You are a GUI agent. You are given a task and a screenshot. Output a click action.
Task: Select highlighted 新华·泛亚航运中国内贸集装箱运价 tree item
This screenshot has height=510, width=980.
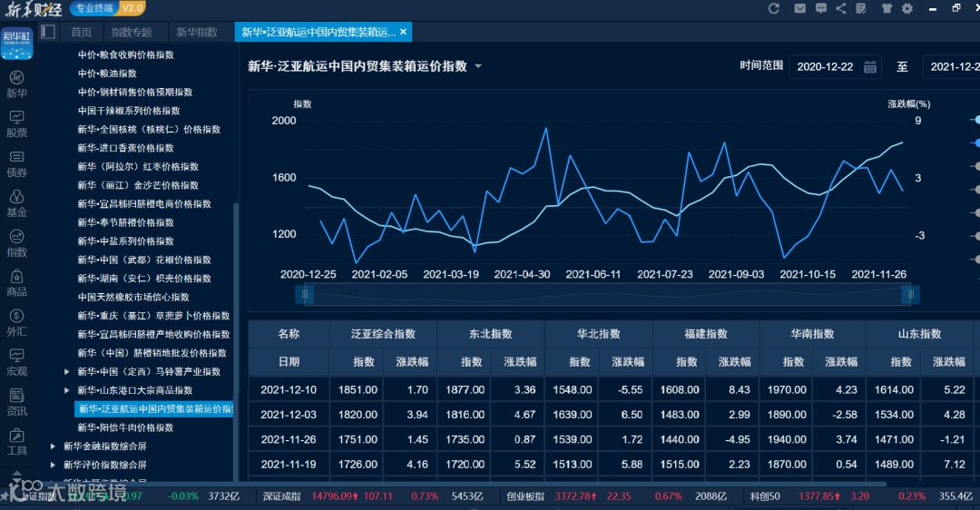pyautogui.click(x=153, y=409)
